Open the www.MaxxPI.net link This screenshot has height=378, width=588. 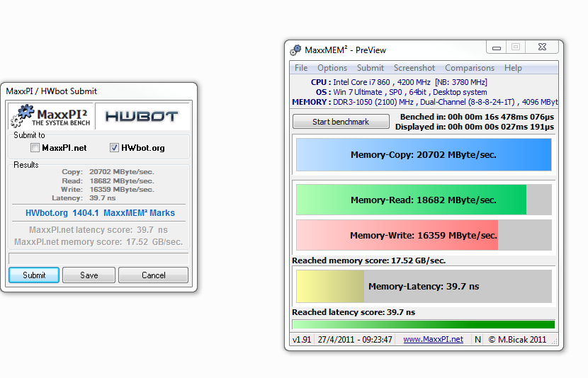pyautogui.click(x=433, y=339)
